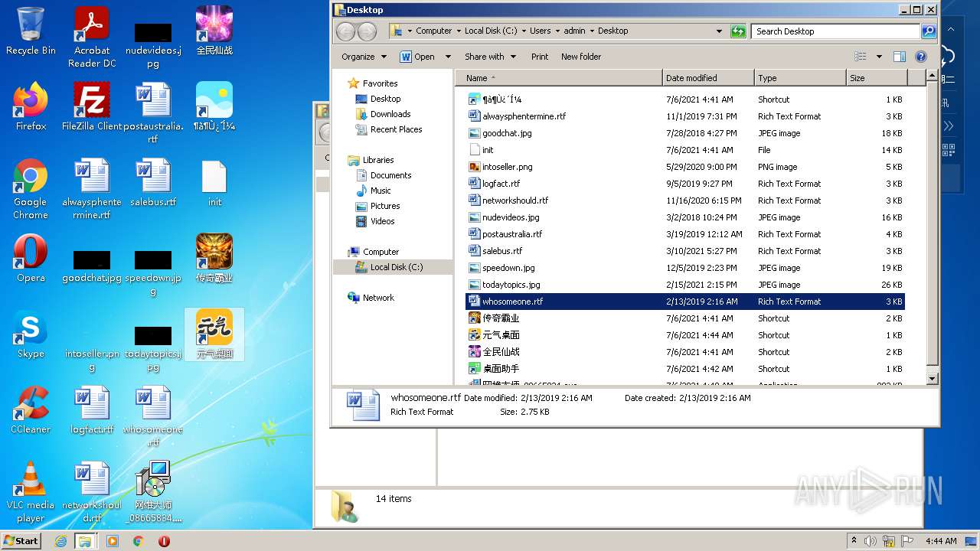
Task: Launch Opera browser desktop icon
Action: [31, 259]
